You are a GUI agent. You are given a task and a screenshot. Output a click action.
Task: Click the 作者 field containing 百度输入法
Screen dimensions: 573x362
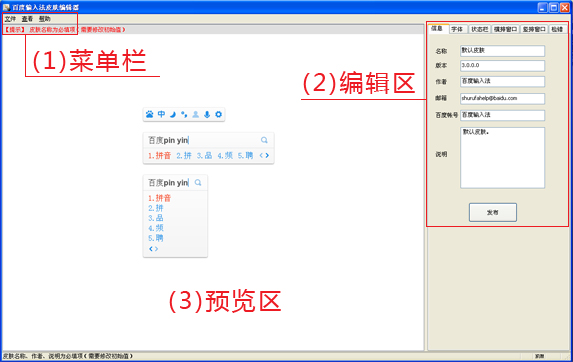[502, 81]
